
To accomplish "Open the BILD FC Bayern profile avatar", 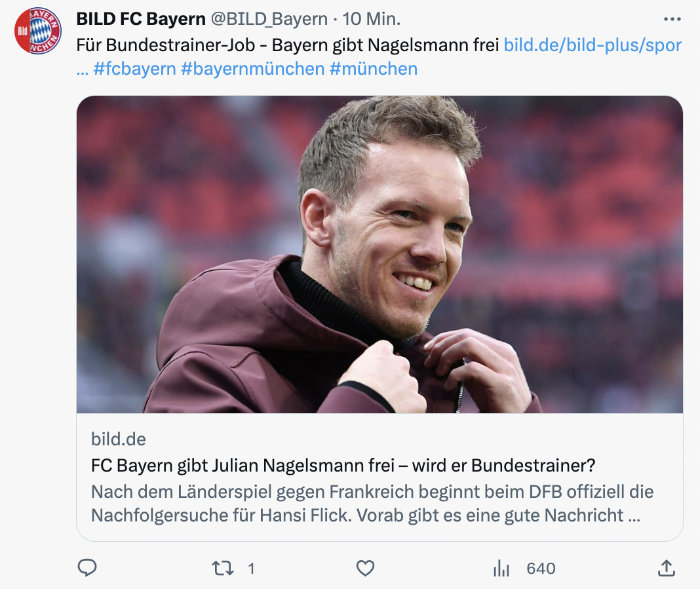I will (x=38, y=31).
